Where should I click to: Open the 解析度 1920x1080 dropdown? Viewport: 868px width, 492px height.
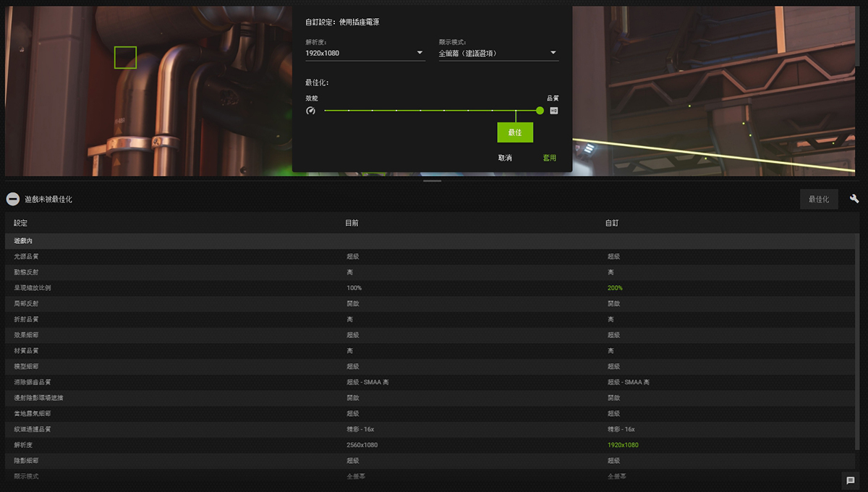click(x=365, y=53)
